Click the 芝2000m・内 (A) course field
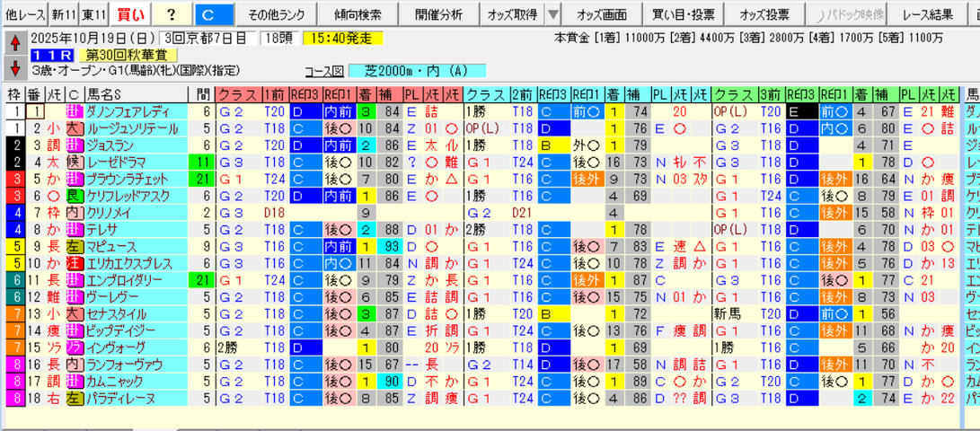The height and width of the screenshot is (431, 980). click(416, 71)
